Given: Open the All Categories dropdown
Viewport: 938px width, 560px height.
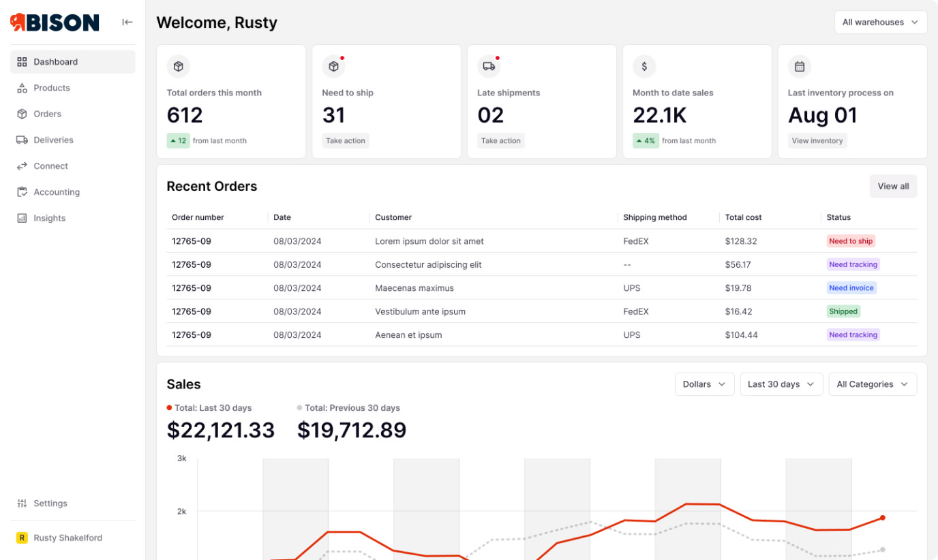Looking at the screenshot, I should 873,384.
